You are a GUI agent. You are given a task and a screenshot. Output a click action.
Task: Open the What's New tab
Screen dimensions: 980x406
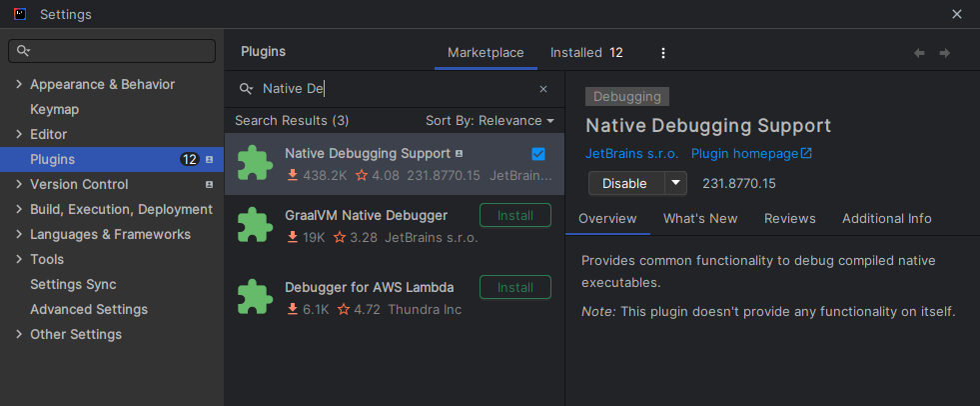pos(700,219)
